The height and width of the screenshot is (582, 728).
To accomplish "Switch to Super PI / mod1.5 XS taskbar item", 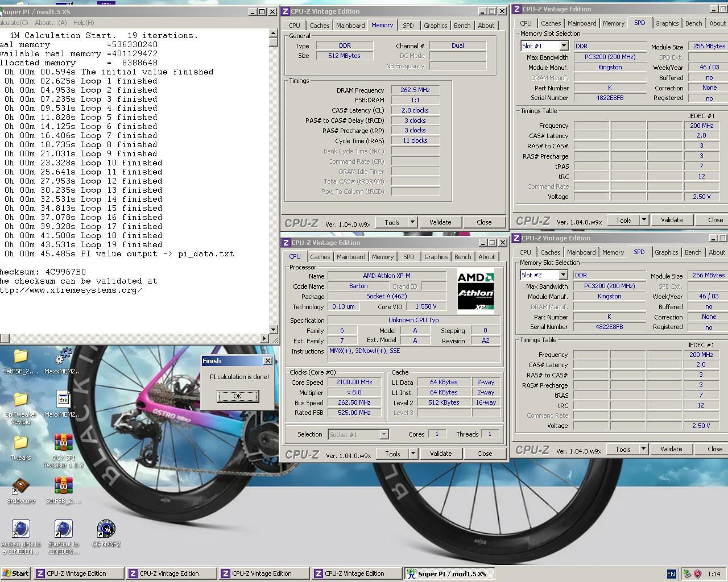I will 449,573.
